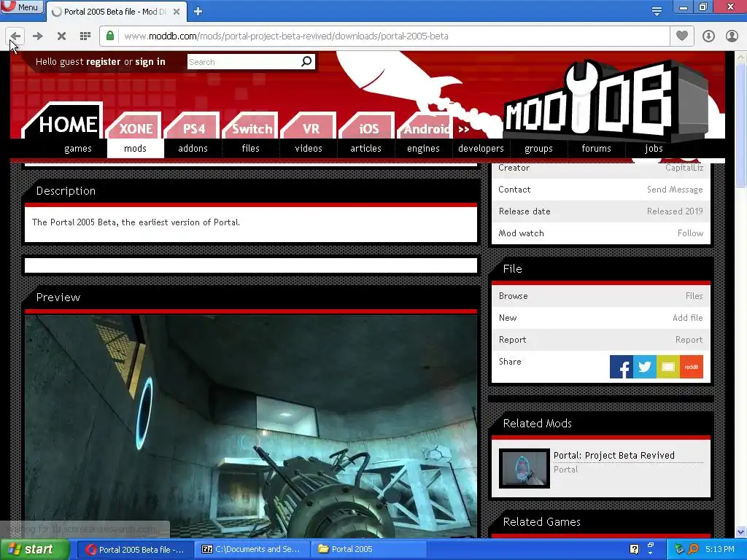Open the addons nav item
Viewport: 747px width, 560px height.
193,149
